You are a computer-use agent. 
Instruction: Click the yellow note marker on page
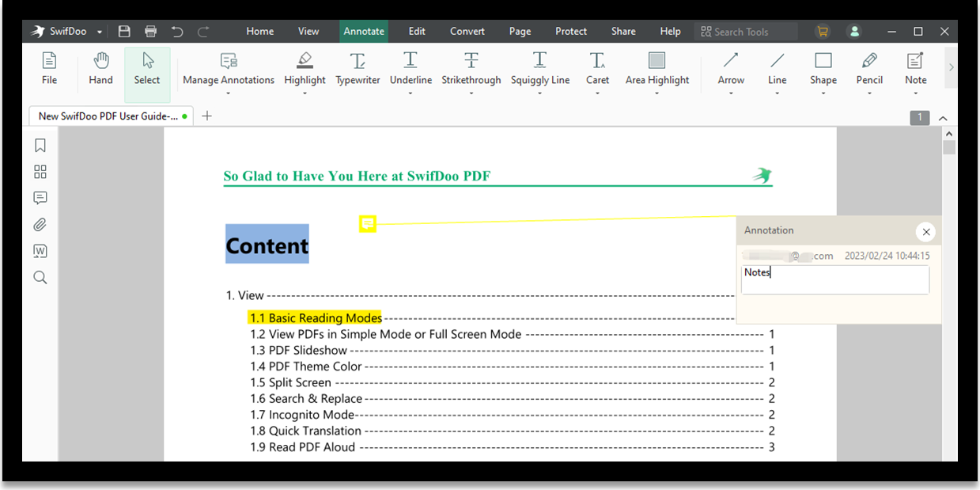[x=367, y=224]
